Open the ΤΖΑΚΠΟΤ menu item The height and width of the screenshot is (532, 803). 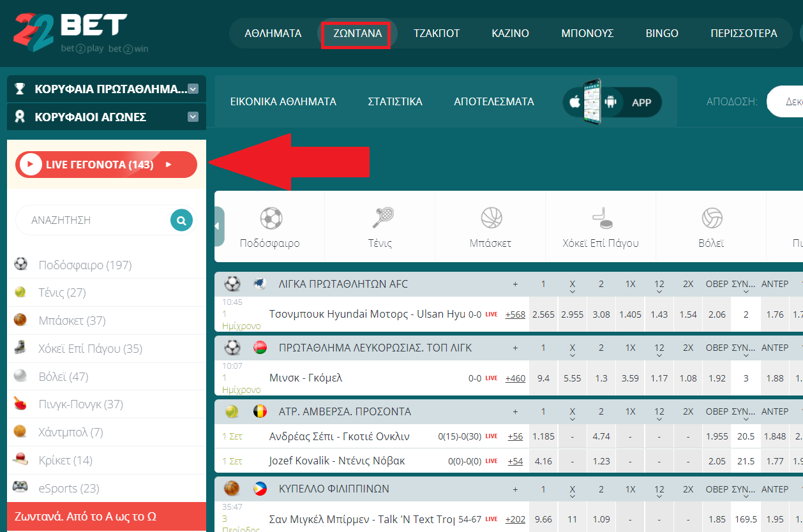coord(437,33)
